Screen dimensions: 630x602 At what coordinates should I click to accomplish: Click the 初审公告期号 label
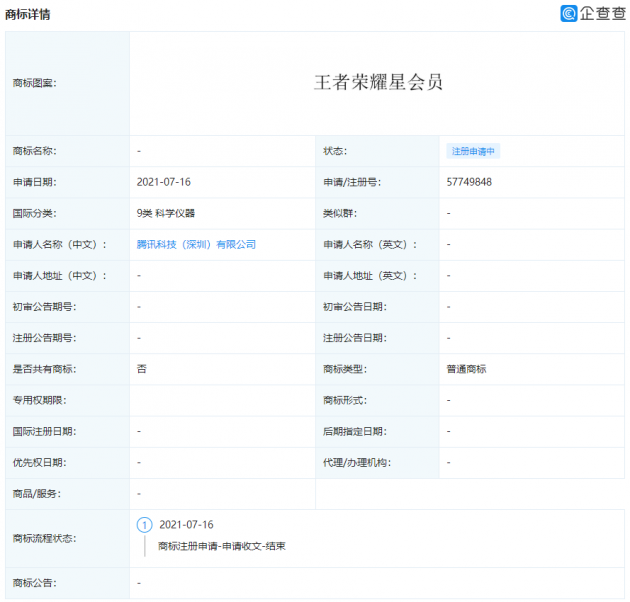pyautogui.click(x=44, y=307)
